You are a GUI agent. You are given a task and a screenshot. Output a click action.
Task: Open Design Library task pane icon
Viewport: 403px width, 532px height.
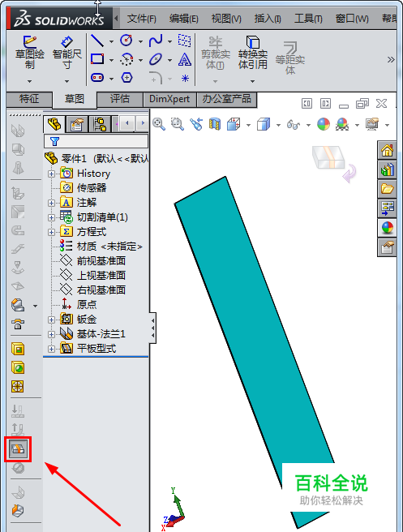click(x=387, y=169)
